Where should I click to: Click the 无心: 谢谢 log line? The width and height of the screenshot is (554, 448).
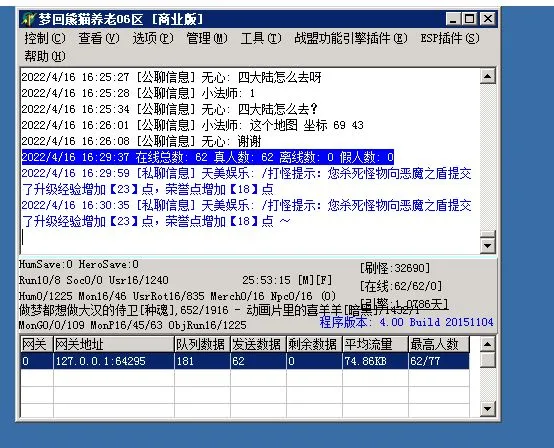pos(141,141)
